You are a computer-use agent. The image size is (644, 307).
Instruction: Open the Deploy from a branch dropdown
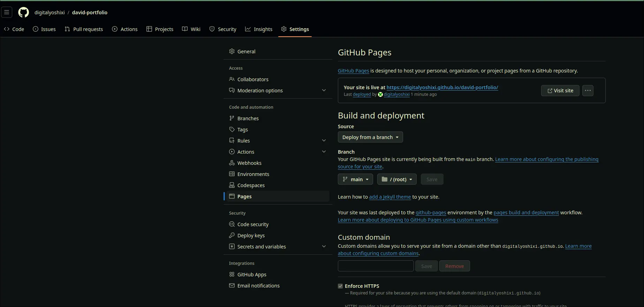370,137
